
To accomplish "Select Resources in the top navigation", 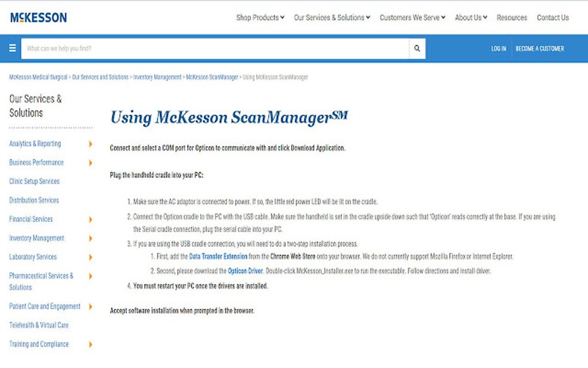I will (x=512, y=17).
